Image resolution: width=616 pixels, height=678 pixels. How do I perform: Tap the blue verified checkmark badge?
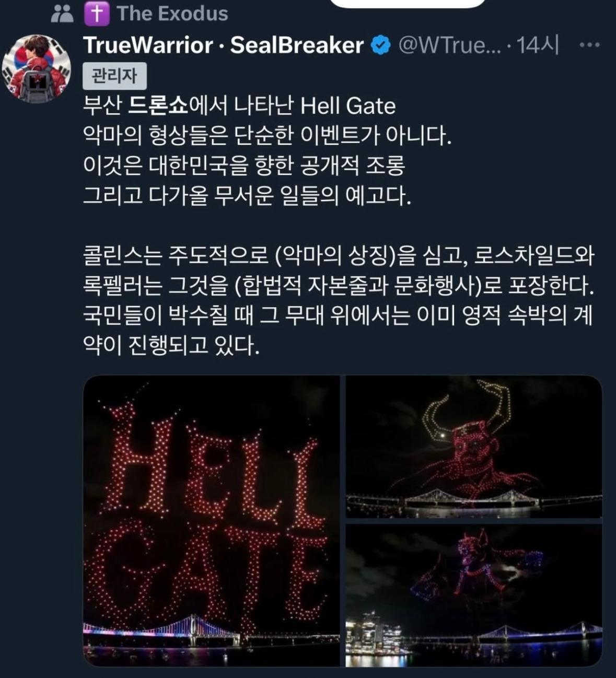(381, 46)
